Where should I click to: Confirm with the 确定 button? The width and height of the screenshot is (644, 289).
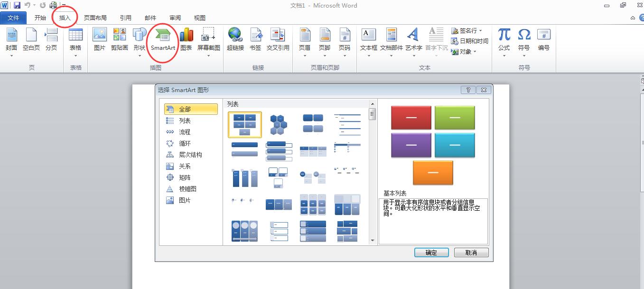click(x=431, y=252)
